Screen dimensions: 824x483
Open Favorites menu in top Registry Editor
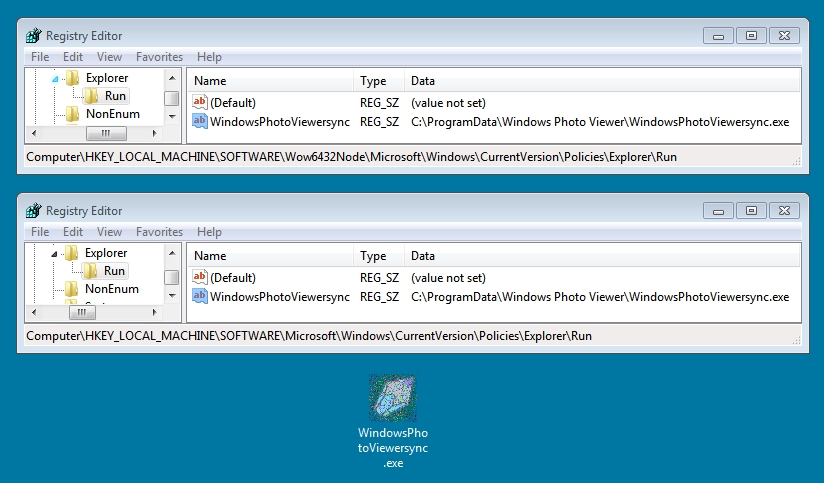(x=160, y=57)
